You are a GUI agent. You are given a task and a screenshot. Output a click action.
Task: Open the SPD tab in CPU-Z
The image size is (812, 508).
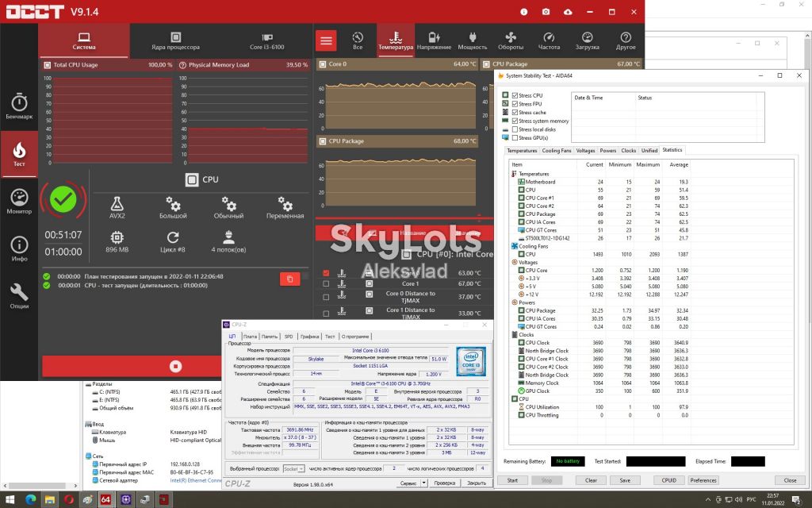pyautogui.click(x=289, y=337)
